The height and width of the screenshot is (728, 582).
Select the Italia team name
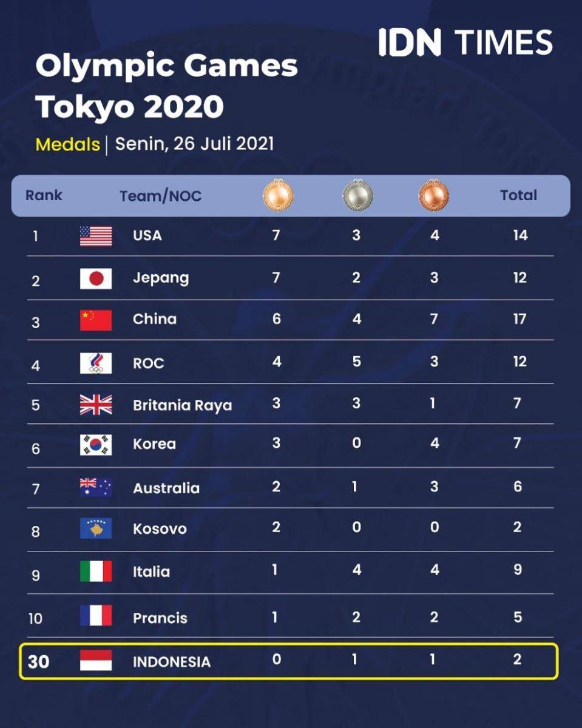151,571
